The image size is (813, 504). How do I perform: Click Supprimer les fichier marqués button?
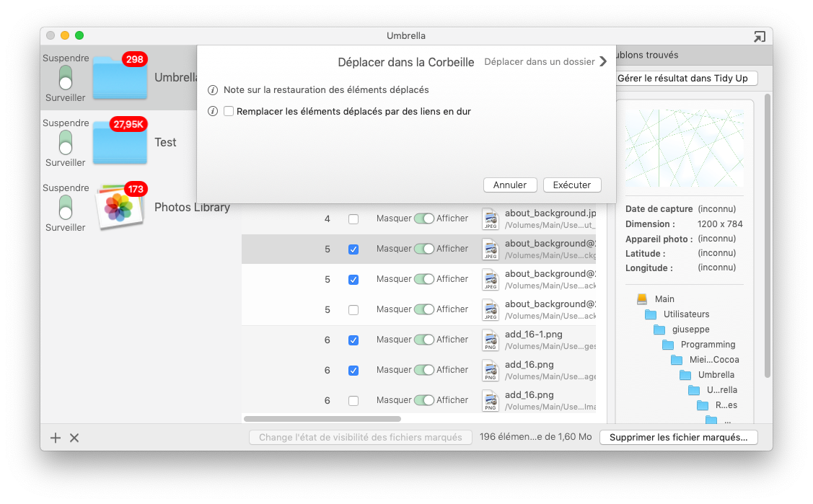click(x=679, y=437)
